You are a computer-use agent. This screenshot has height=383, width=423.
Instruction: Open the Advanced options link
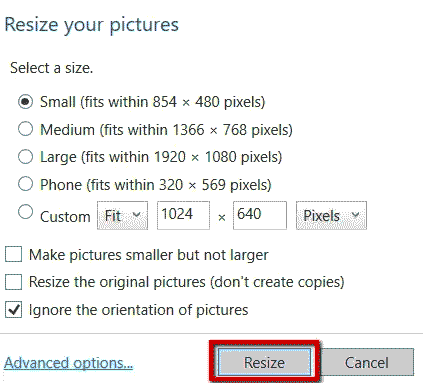[68, 363]
